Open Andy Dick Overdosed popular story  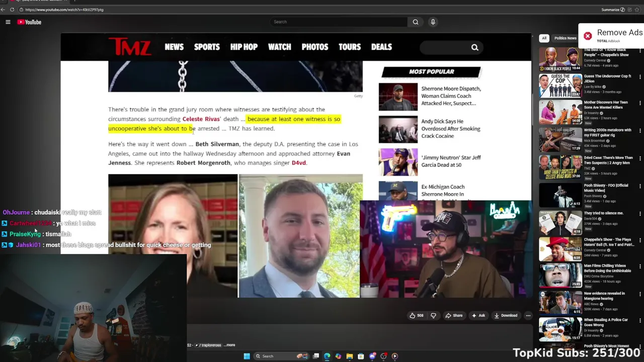point(451,129)
